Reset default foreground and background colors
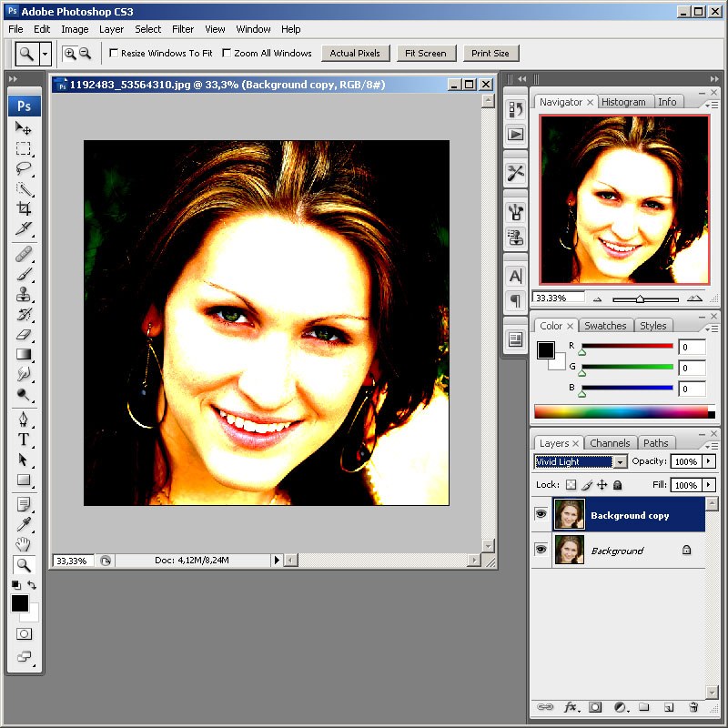728x728 pixels. pos(16,585)
